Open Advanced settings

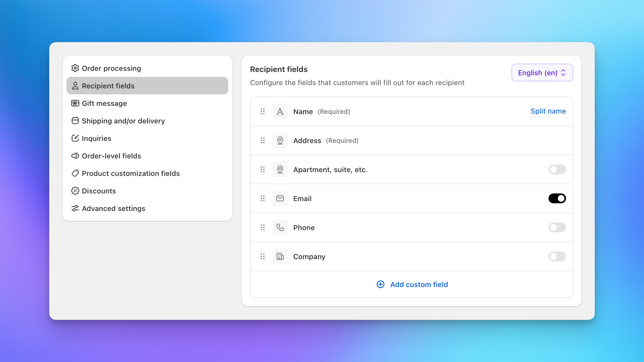point(147,208)
